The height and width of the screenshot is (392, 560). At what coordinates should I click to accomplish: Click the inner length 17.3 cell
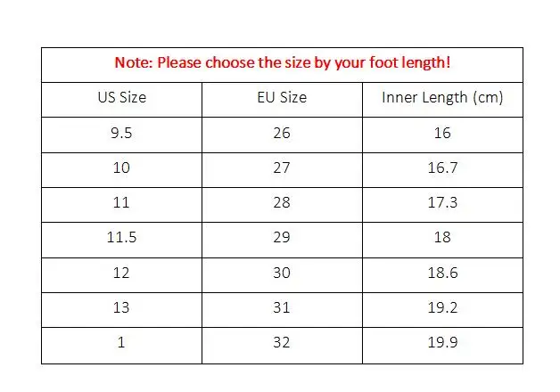[442, 203]
